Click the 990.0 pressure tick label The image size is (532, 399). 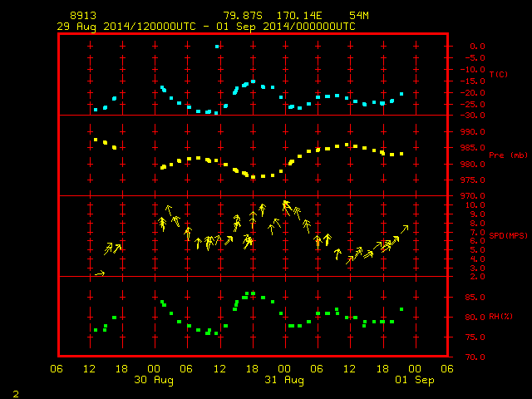click(473, 132)
